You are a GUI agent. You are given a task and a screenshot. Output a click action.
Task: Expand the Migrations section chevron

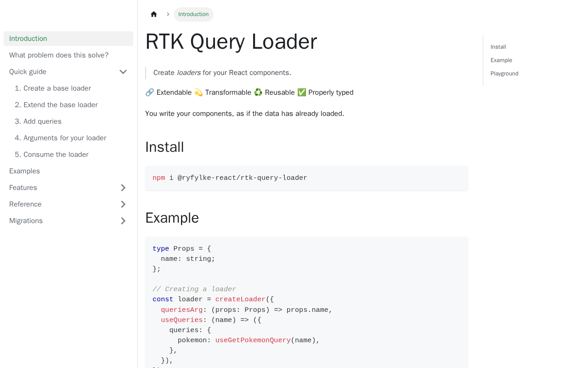pos(123,221)
